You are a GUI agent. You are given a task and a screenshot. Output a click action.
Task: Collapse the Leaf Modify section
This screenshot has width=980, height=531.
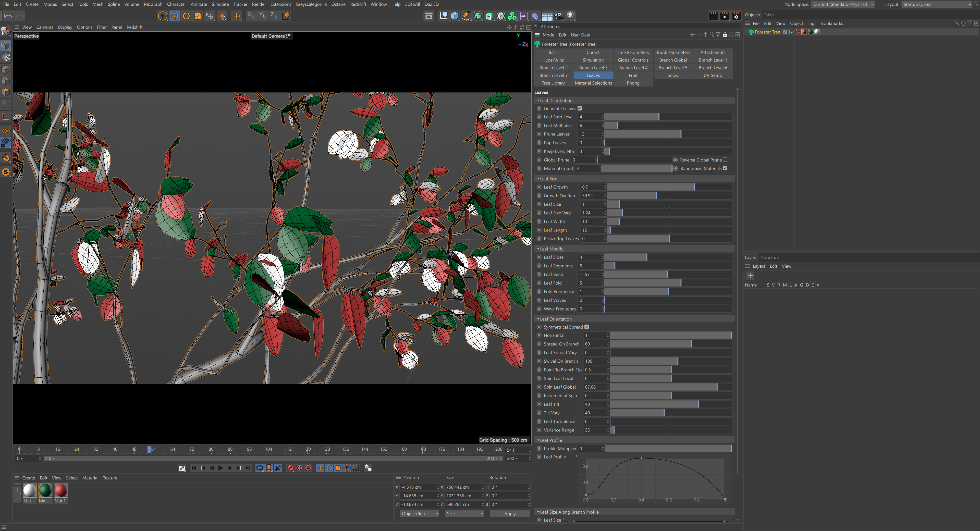point(538,249)
